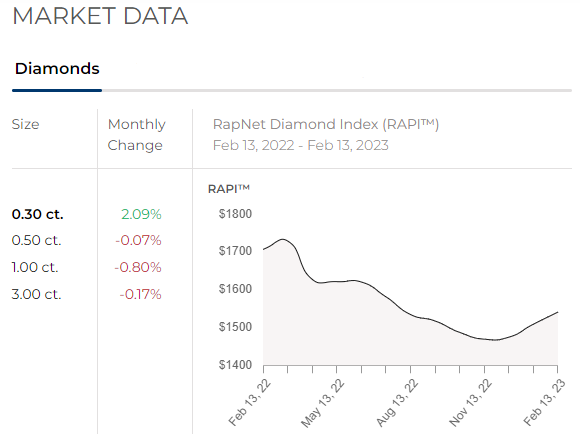This screenshot has height=434, width=580.
Task: Click the Feb 13, 22 axis label
Action: (x=250, y=403)
